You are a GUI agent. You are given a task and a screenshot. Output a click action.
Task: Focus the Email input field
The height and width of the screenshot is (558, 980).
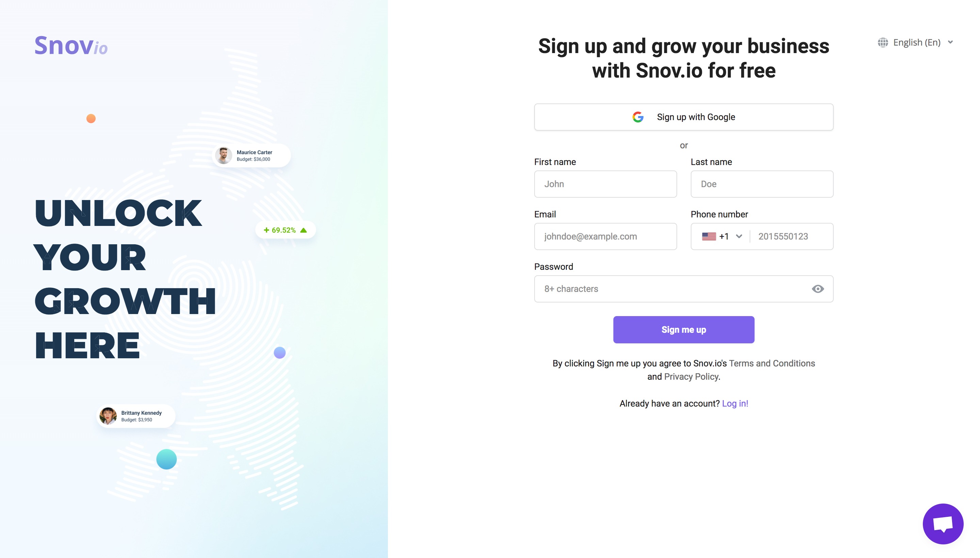[x=605, y=236]
